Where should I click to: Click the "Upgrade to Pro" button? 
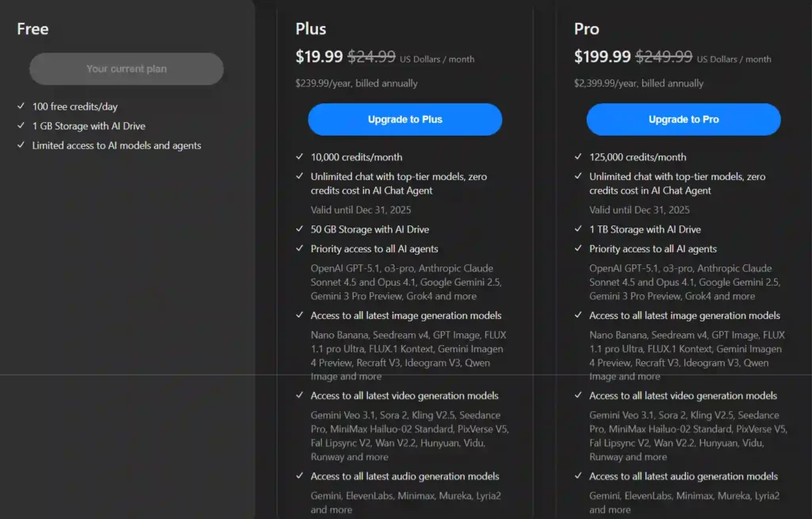click(x=683, y=119)
